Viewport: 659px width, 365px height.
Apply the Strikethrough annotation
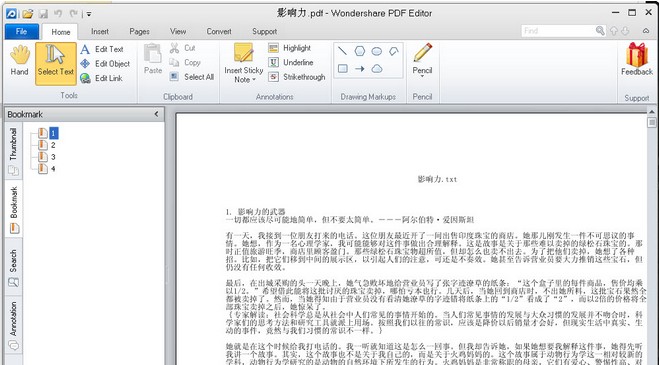[297, 77]
